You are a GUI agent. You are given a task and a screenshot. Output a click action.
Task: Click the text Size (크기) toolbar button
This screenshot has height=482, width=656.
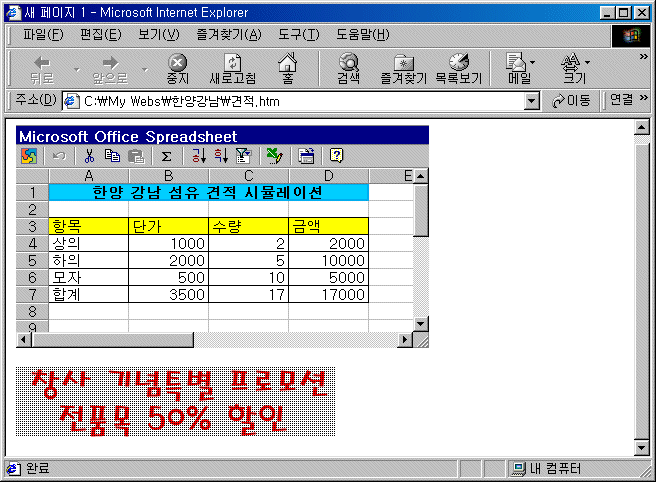pos(574,69)
